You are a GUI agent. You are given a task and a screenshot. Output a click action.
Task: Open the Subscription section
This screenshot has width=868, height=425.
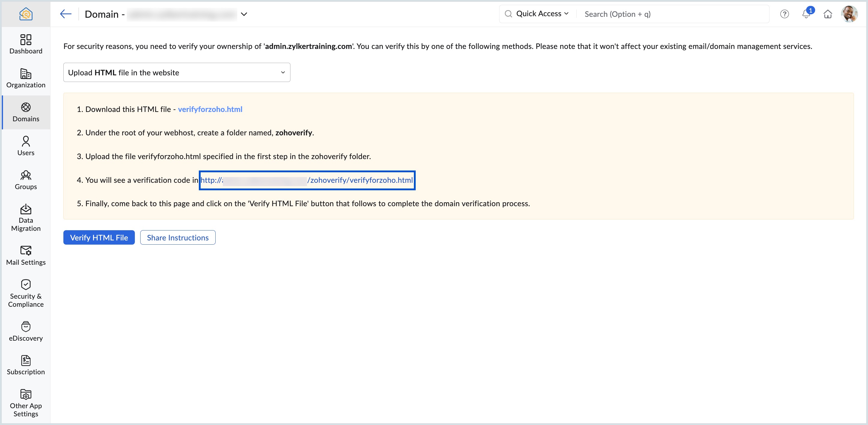point(26,365)
